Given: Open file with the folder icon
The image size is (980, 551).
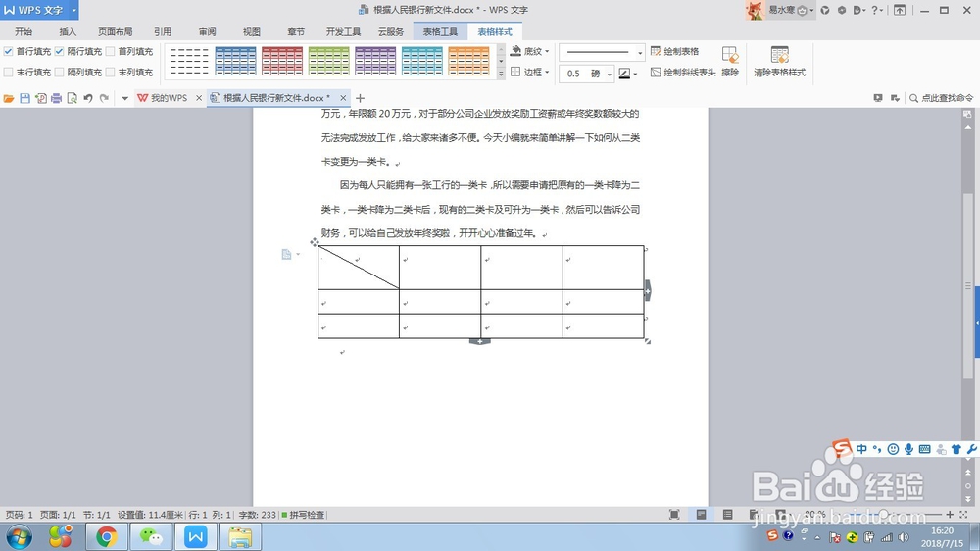Looking at the screenshot, I should (x=9, y=98).
